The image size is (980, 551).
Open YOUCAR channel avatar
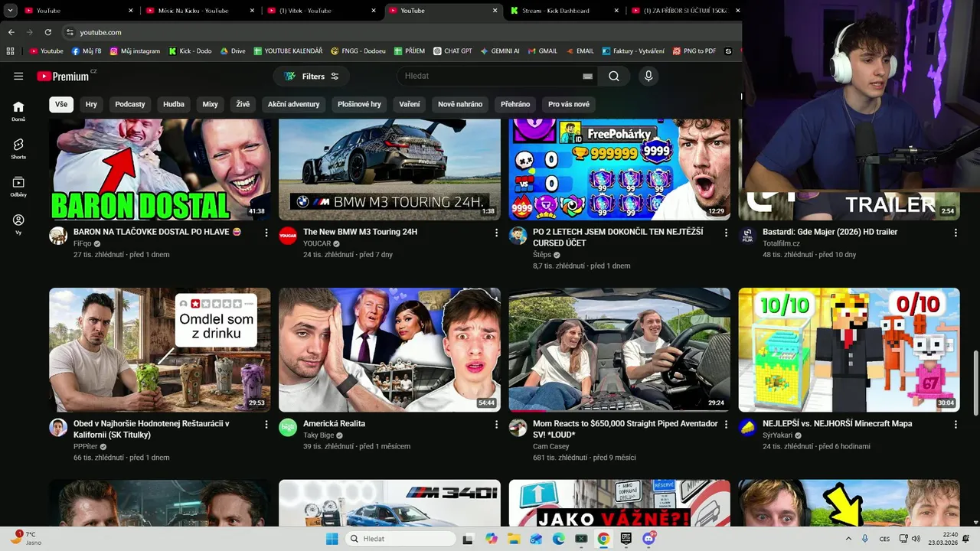coord(288,235)
